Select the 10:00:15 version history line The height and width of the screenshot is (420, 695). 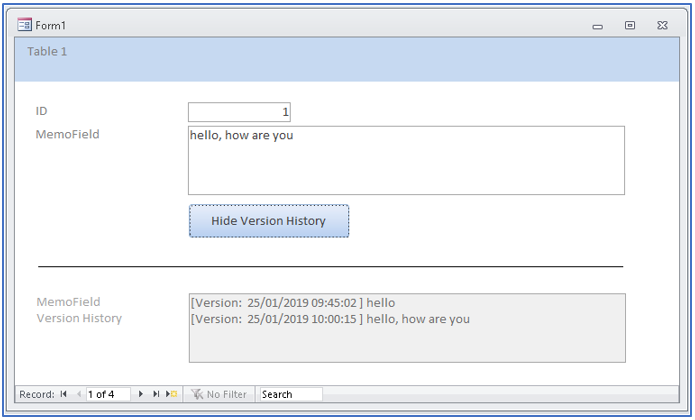point(330,319)
